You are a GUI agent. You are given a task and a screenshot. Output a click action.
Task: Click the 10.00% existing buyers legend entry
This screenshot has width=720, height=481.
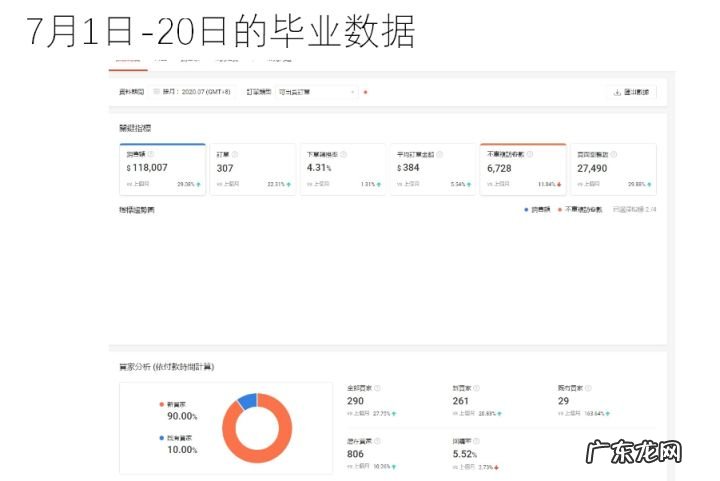(179, 444)
